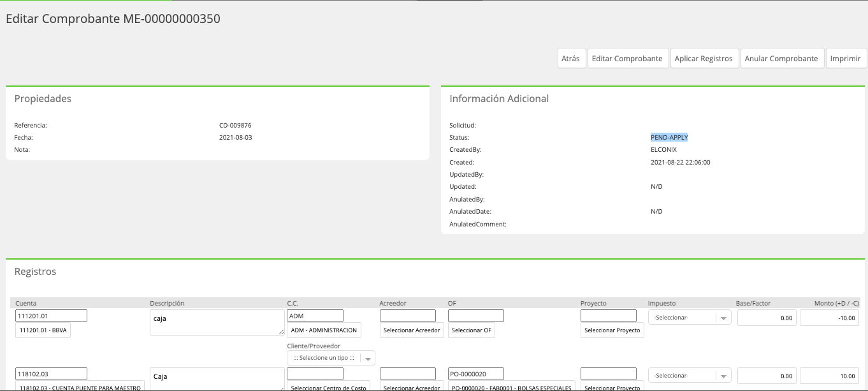Click the Seleccionar Centro de Costo button
The image size is (868, 391).
(x=329, y=387)
